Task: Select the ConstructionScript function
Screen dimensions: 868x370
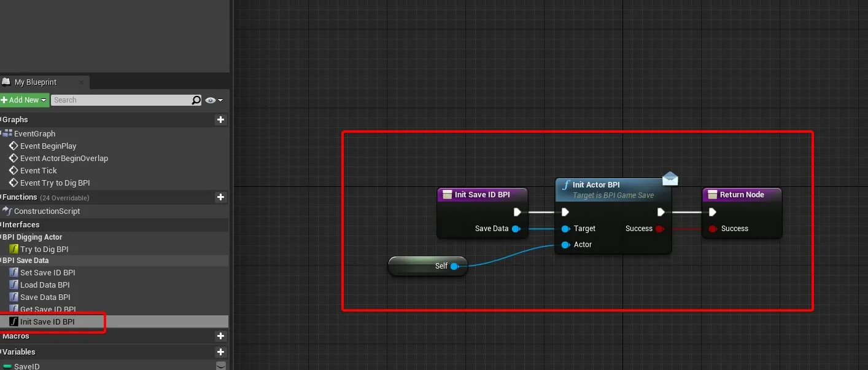Action: [47, 211]
